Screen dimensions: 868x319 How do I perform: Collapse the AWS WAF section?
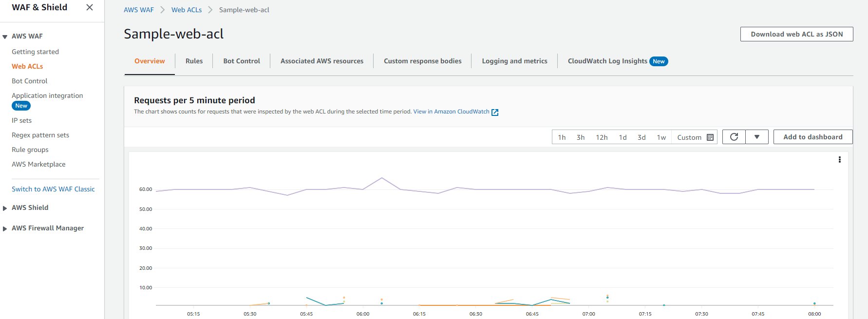(5, 37)
